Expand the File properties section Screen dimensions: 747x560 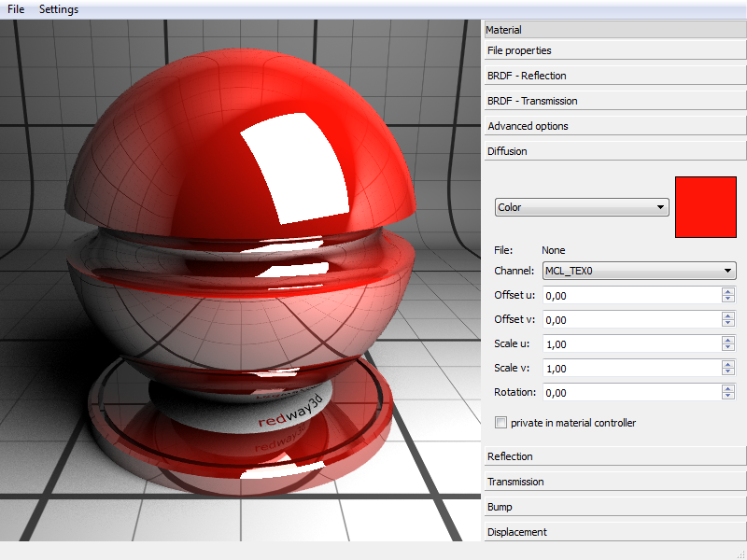click(x=613, y=50)
